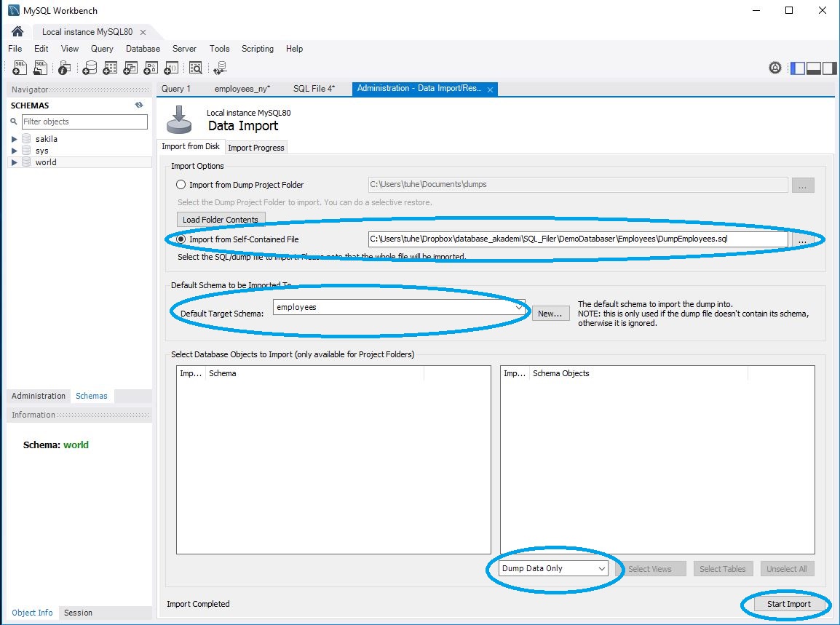The height and width of the screenshot is (625, 840).
Task: Close the Administration Data Import tab
Action: coord(490,89)
